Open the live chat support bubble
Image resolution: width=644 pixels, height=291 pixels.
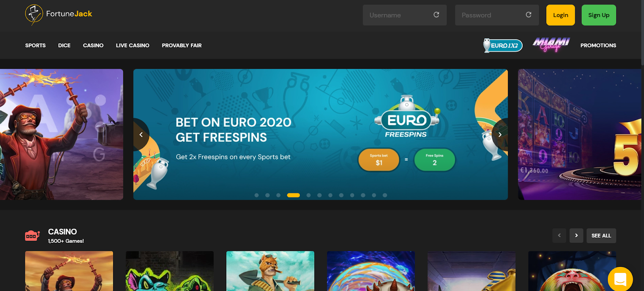pyautogui.click(x=620, y=279)
